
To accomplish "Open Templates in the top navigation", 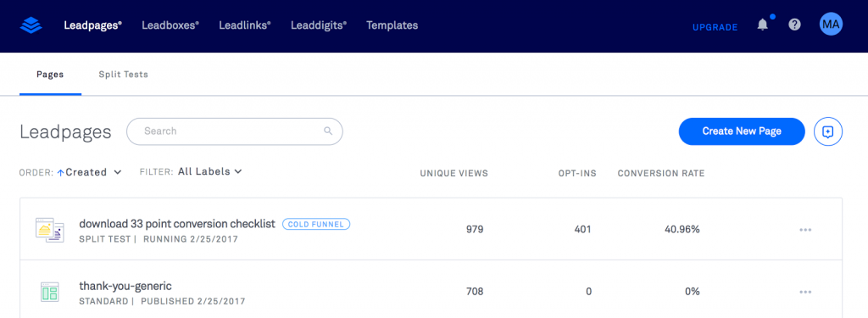I will pyautogui.click(x=392, y=25).
